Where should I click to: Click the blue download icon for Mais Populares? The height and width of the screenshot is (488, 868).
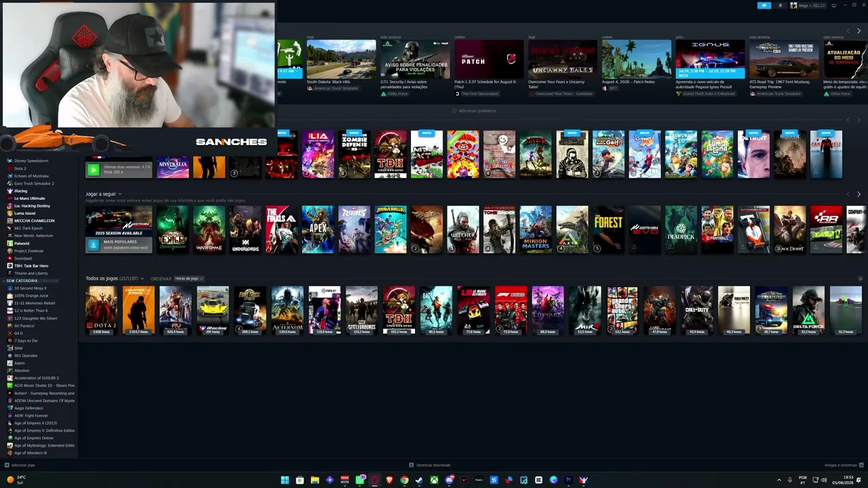tap(93, 245)
